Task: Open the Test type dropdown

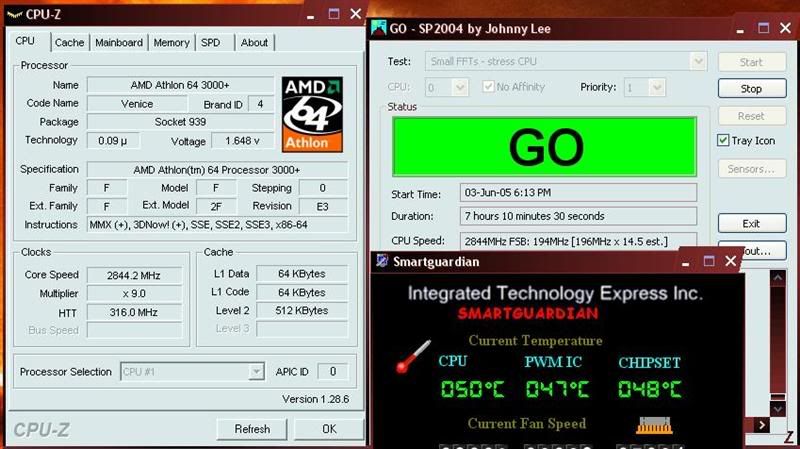Action: [x=698, y=62]
